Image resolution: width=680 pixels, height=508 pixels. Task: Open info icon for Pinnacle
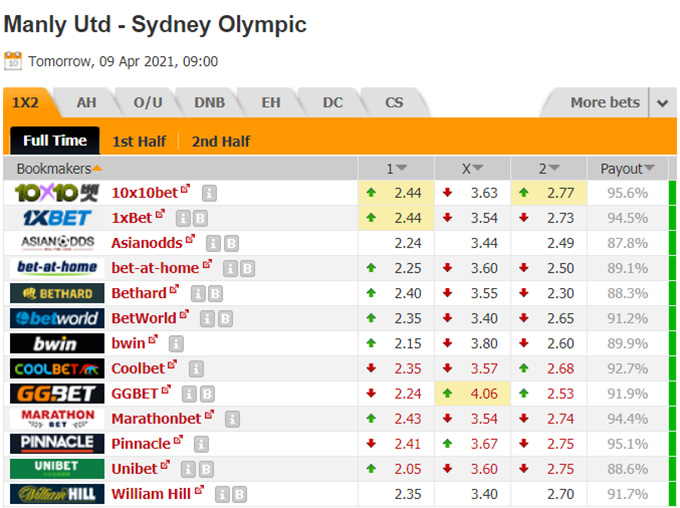click(x=201, y=445)
